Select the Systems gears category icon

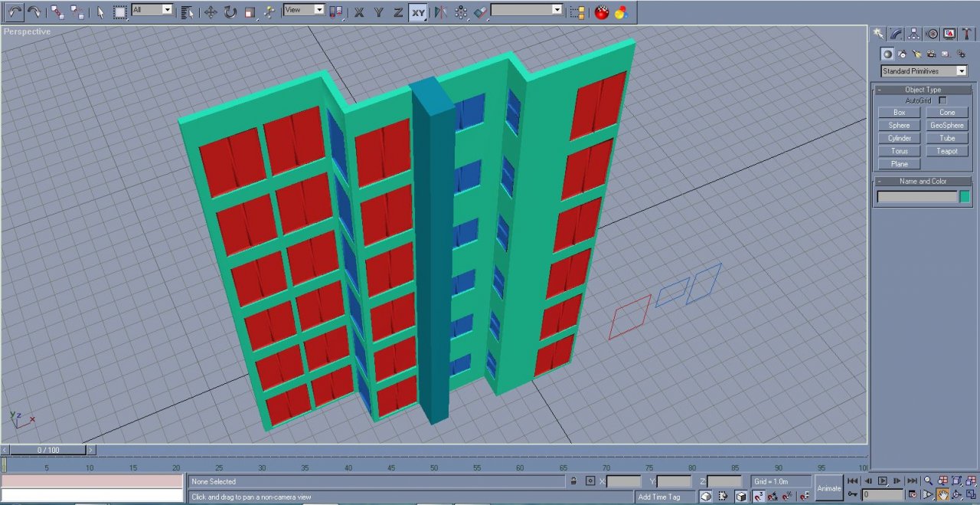point(960,54)
